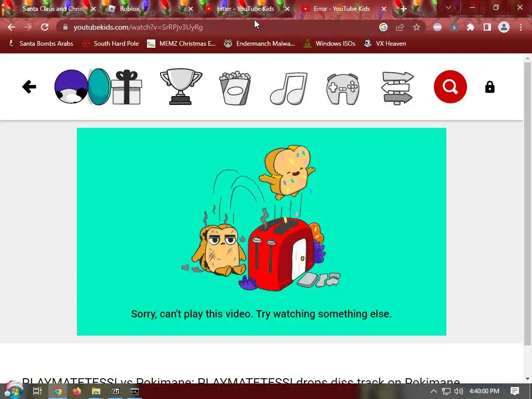532x399 pixels.
Task: Open the Chrome profile avatar
Action: tap(504, 27)
